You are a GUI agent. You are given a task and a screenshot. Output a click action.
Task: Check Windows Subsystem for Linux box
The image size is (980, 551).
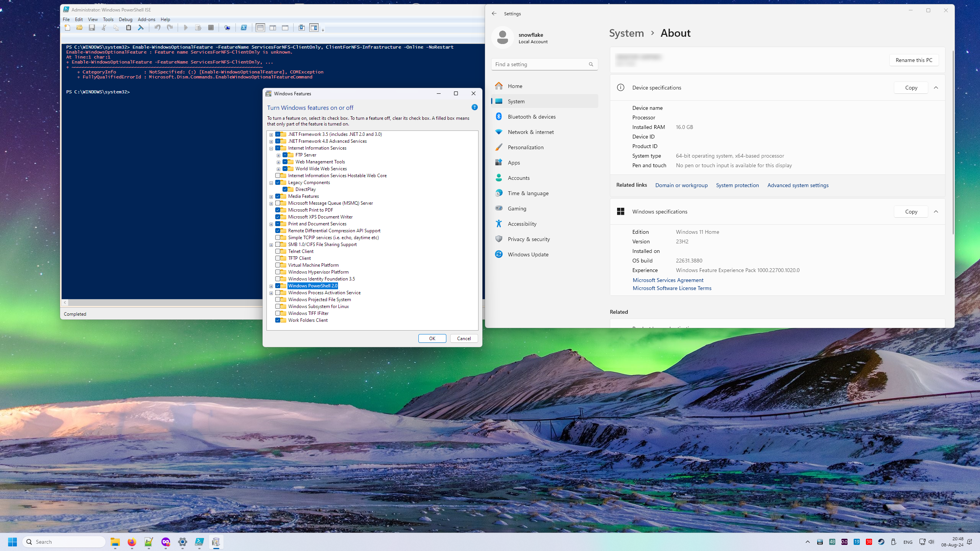click(278, 306)
